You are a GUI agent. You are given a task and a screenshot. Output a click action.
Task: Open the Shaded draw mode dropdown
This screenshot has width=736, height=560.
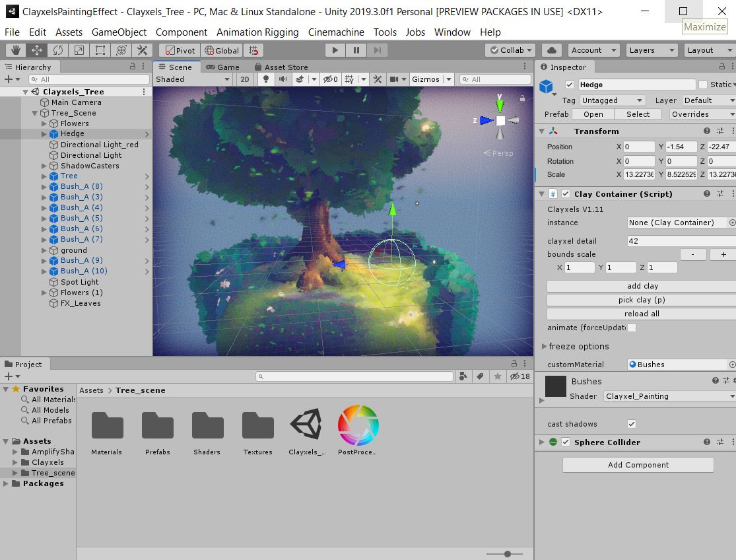(193, 79)
